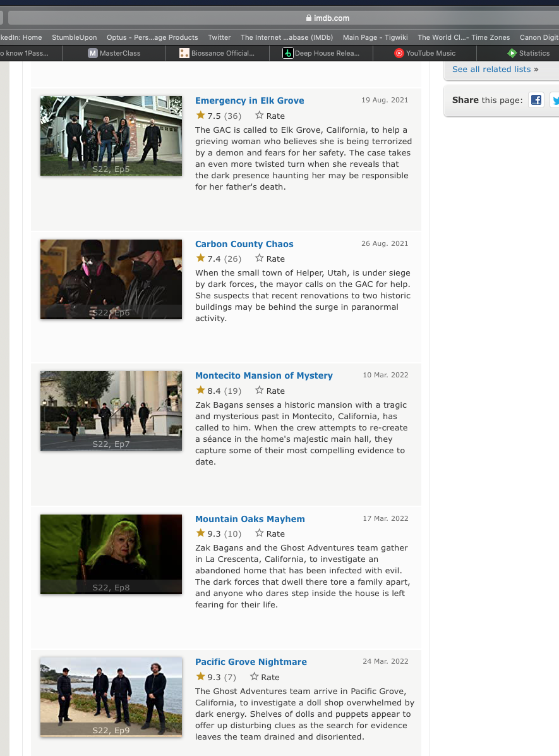Viewport: 559px width, 756px height.
Task: Switch to the MasterClass tab
Action: coord(114,53)
